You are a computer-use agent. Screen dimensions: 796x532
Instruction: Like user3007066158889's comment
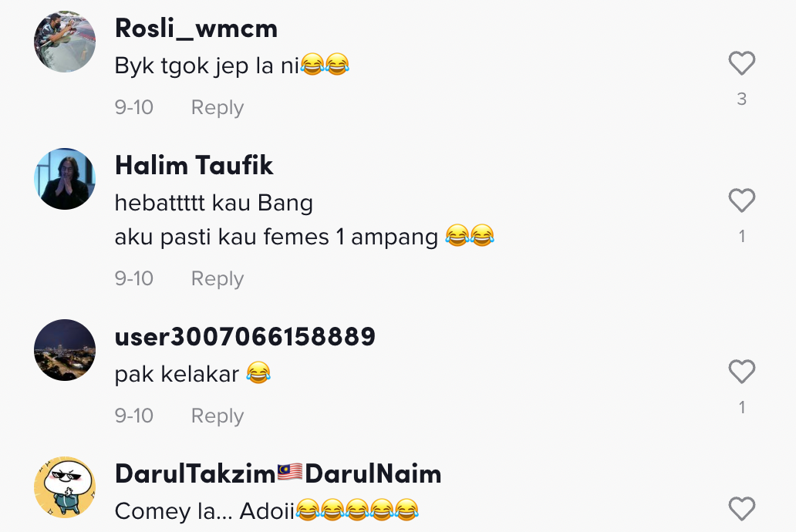(x=742, y=372)
